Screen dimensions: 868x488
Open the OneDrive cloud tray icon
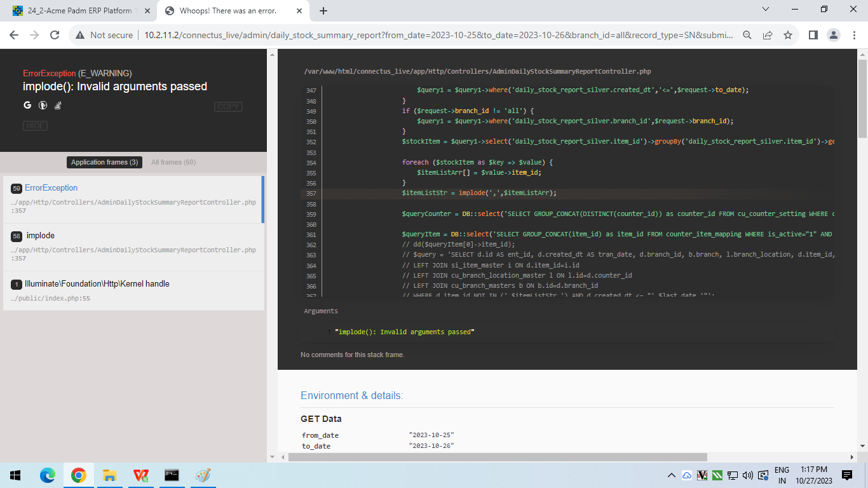click(x=687, y=475)
